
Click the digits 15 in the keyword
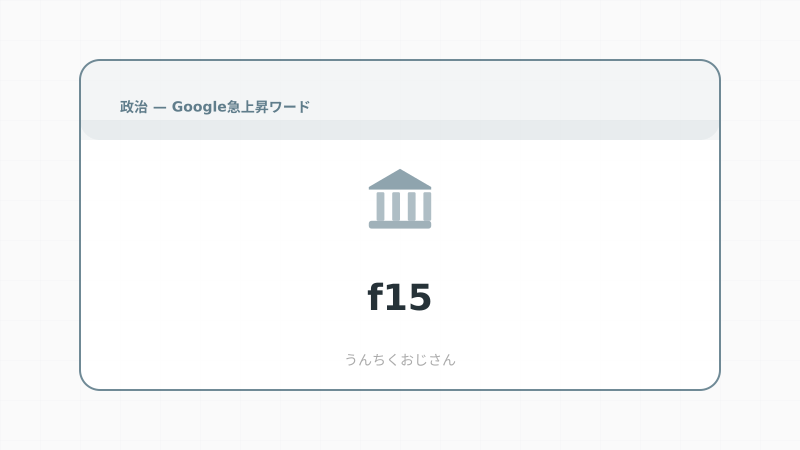[411, 297]
